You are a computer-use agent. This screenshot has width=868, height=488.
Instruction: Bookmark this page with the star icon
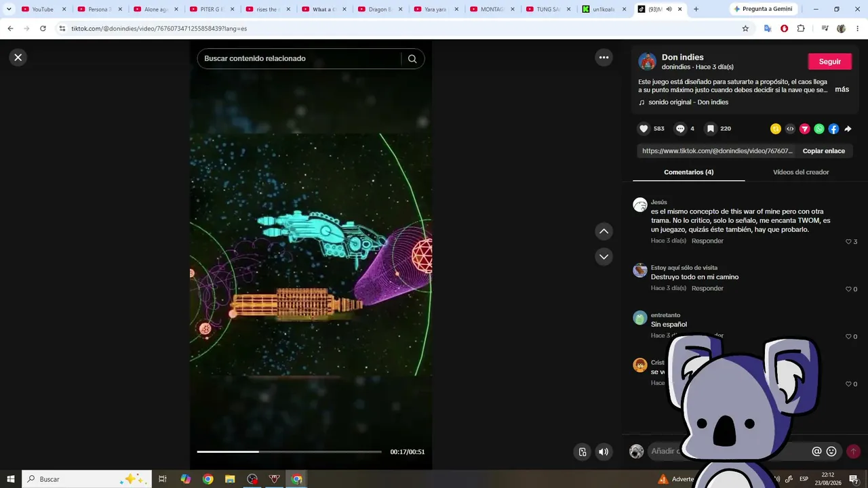[745, 28]
